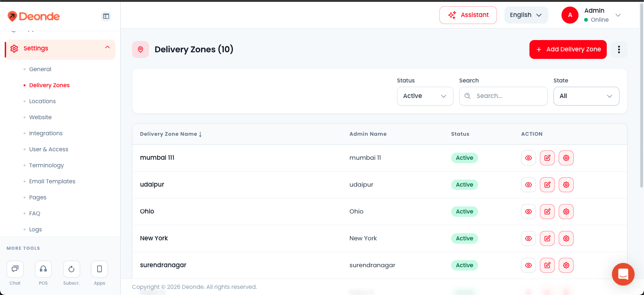Viewport: 644px width, 295px height.
Task: View the surendranagar zone eye icon
Action: 528,265
